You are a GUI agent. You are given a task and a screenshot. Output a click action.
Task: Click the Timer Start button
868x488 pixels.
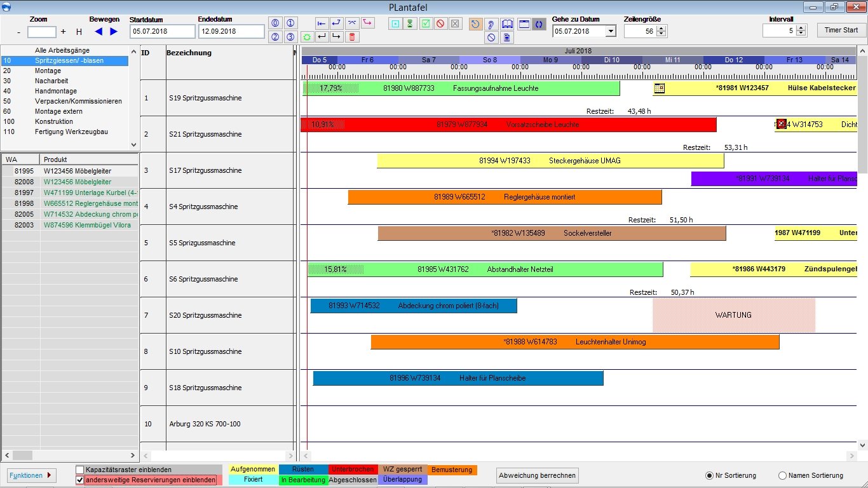[841, 30]
